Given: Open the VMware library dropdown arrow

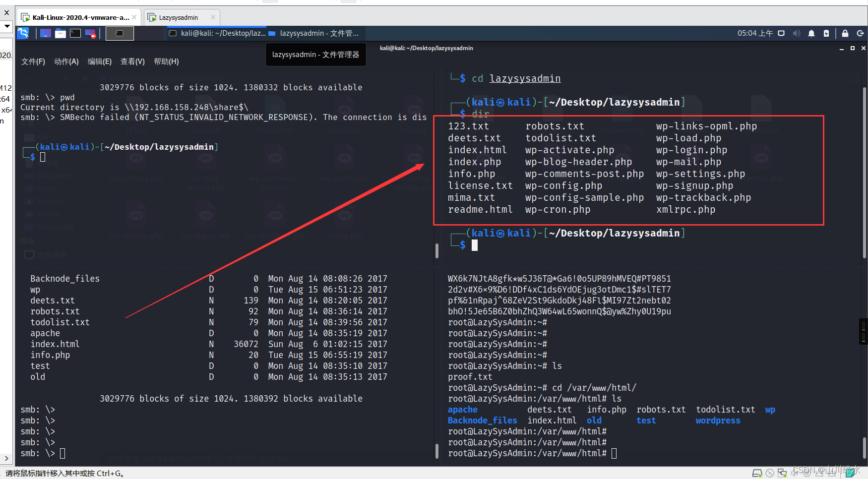Looking at the screenshot, I should coord(7,26).
